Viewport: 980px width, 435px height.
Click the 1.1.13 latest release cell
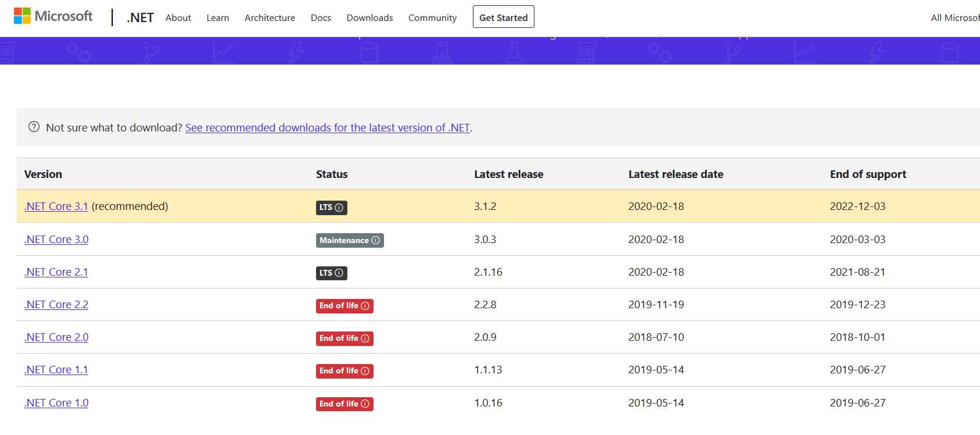[x=488, y=369]
